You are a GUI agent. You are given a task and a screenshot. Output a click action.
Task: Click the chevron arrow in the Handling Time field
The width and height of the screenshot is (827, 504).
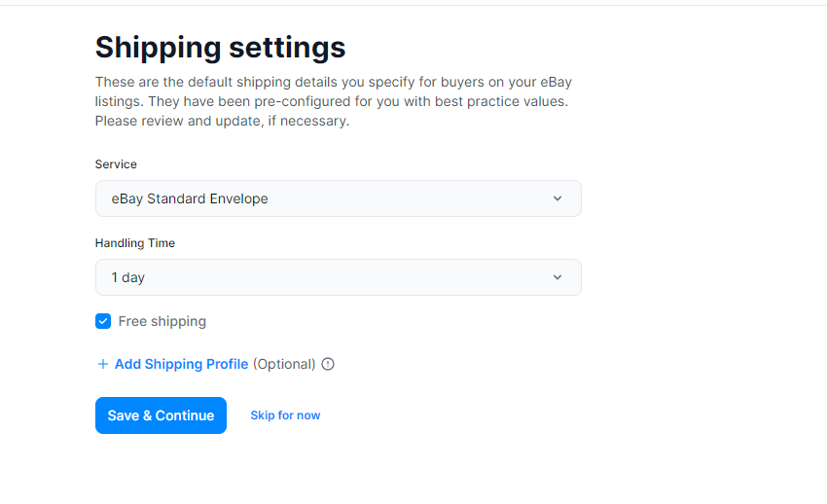click(x=557, y=277)
